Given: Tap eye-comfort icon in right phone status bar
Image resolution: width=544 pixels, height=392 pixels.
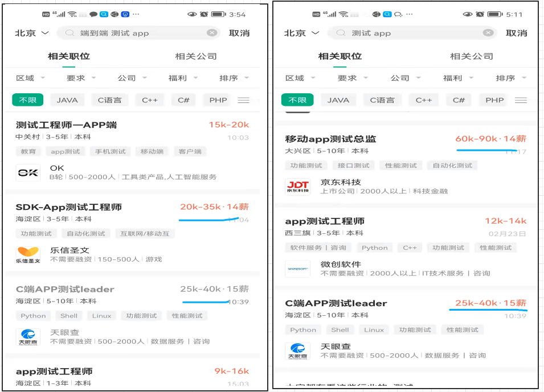Looking at the screenshot, I should tap(468, 14).
